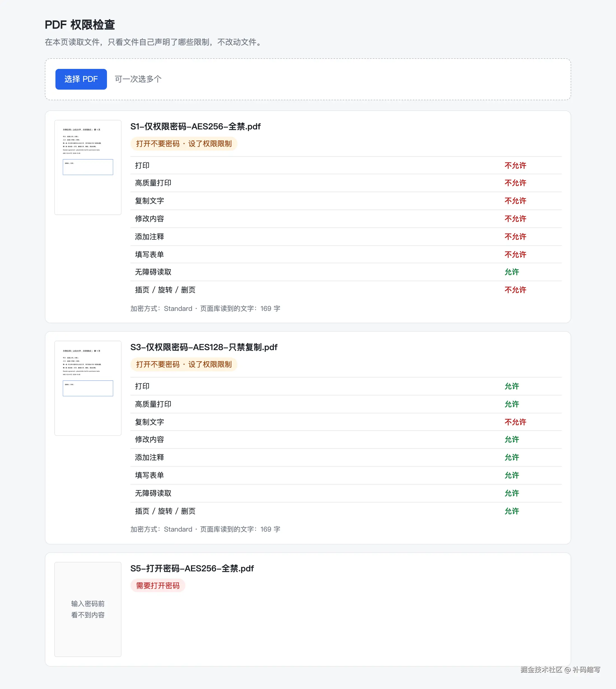Select 添加注释 row in the S3 card

coord(346,458)
